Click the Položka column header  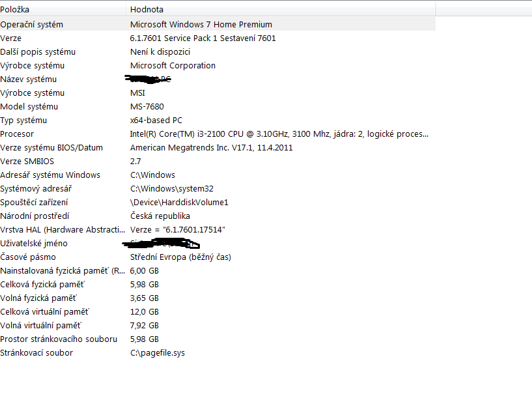point(63,10)
